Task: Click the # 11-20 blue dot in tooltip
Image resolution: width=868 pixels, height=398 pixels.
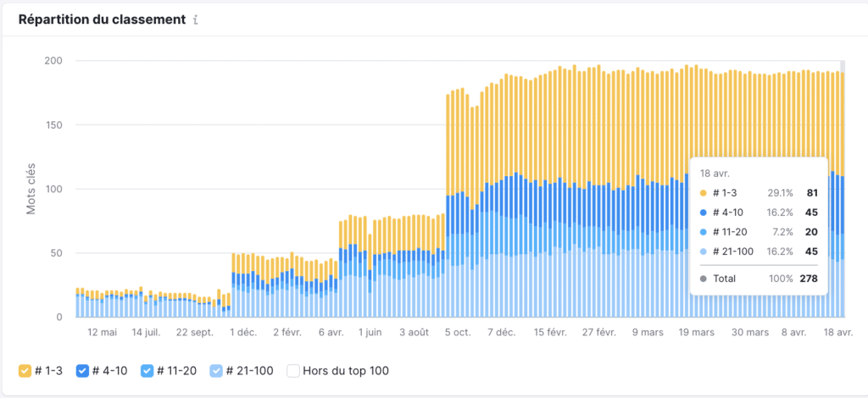Action: tap(704, 232)
